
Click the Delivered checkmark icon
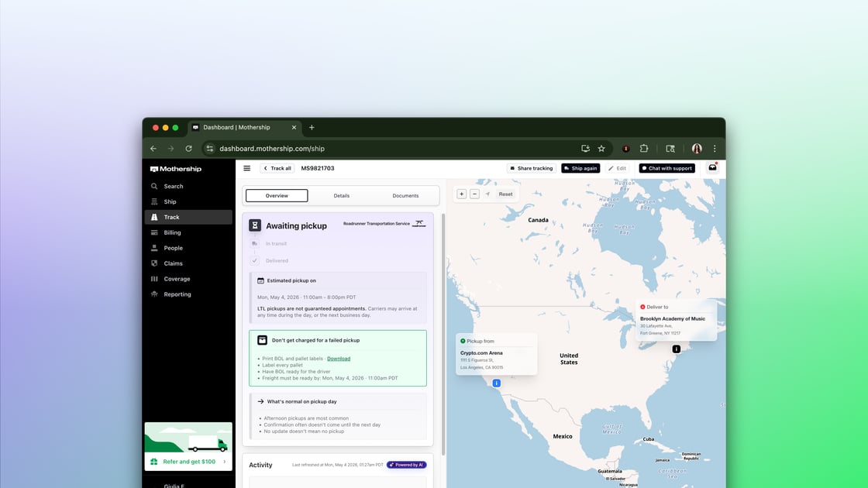pyautogui.click(x=255, y=260)
